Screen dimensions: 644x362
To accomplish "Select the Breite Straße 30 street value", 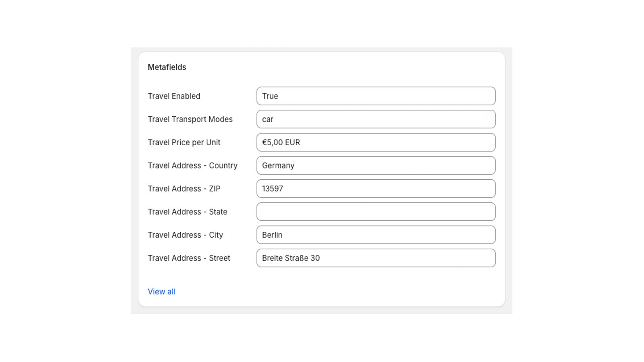I will click(x=291, y=258).
